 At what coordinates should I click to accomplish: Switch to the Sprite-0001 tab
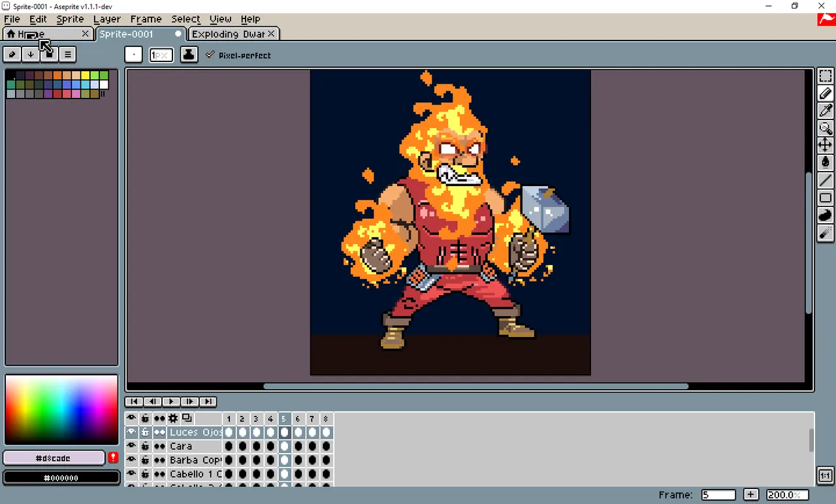pyautogui.click(x=126, y=34)
